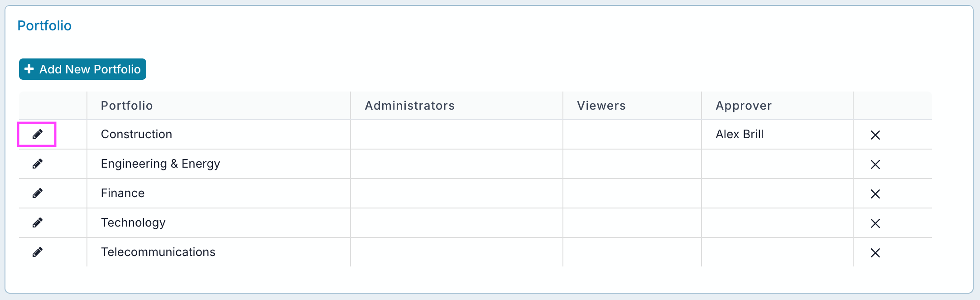Viewport: 980px width, 300px height.
Task: Click the Construction portfolio name
Action: (136, 134)
